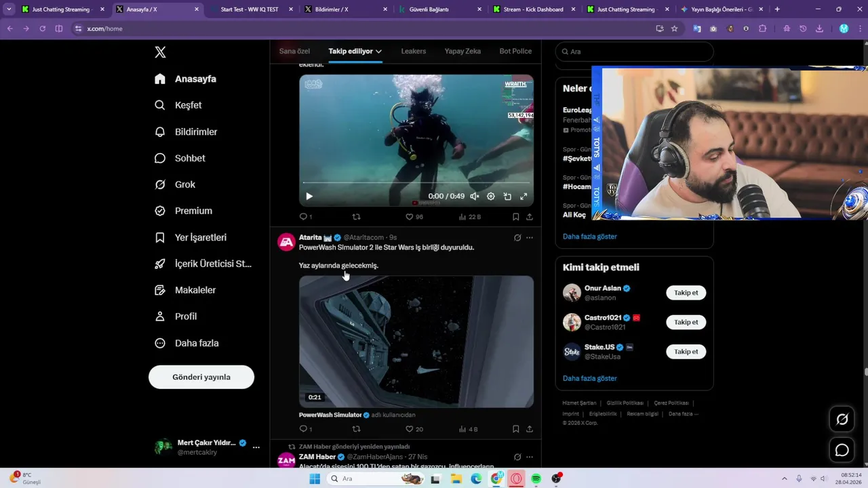This screenshot has height=488, width=868.
Task: Open Chrome extensions puzzle icon
Action: 763,28
